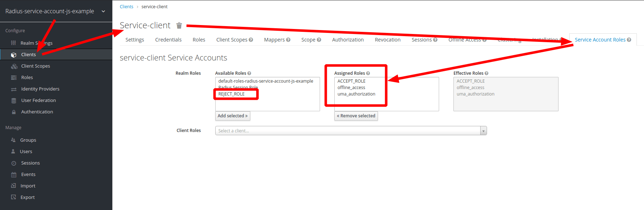The width and height of the screenshot is (644, 210).
Task: Click the Clients cube icon in sidebar
Action: (14, 55)
